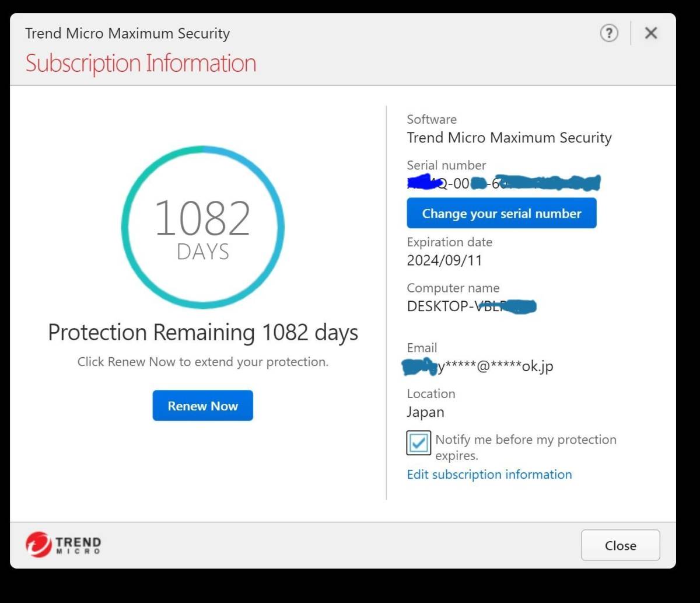Click the product name under the Software label

pyautogui.click(x=509, y=138)
